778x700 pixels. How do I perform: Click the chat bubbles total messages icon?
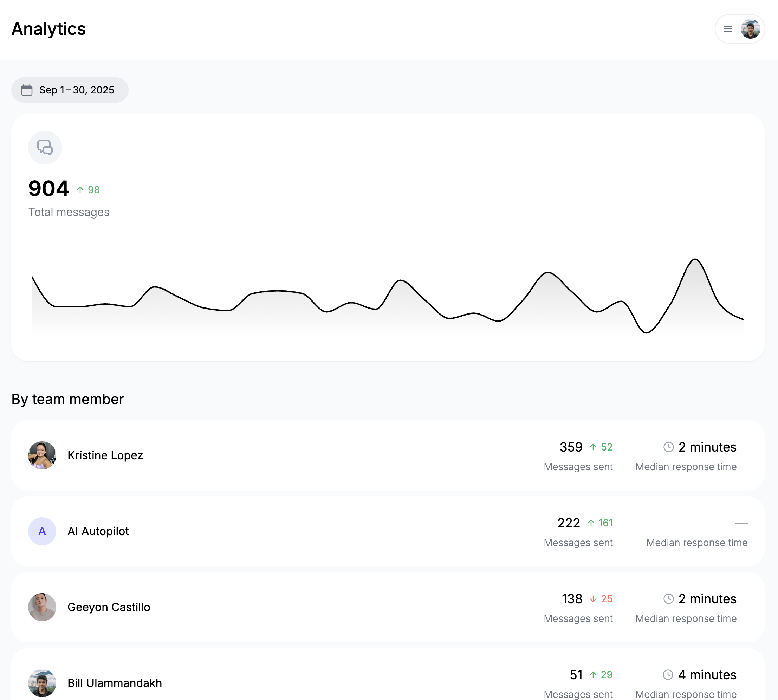45,148
